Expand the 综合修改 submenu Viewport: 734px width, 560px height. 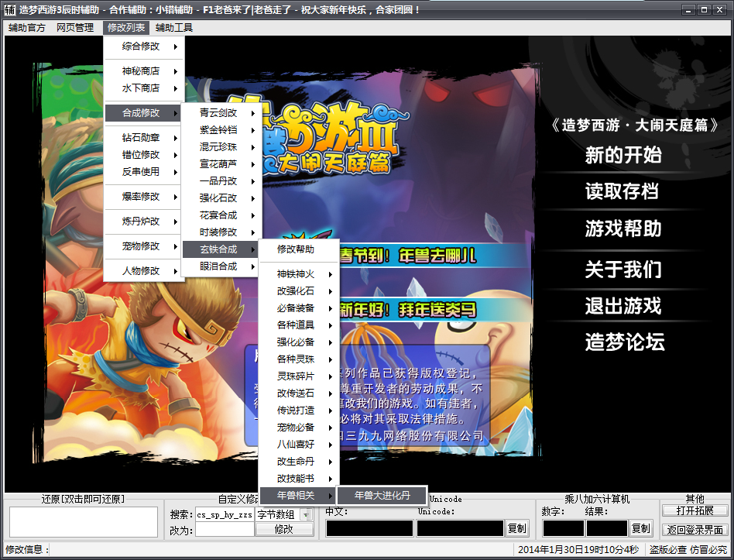(144, 46)
